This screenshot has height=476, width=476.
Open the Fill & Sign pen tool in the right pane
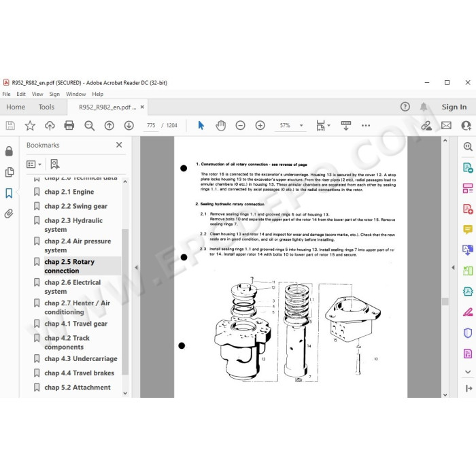tap(468, 312)
